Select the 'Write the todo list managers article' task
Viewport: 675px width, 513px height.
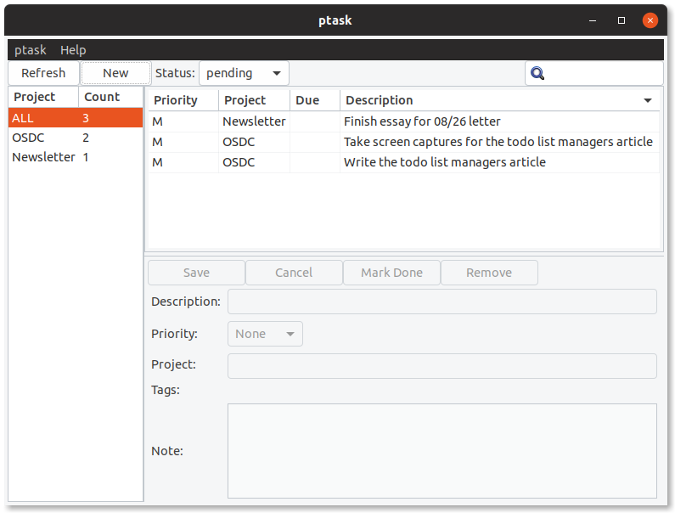click(x=444, y=162)
